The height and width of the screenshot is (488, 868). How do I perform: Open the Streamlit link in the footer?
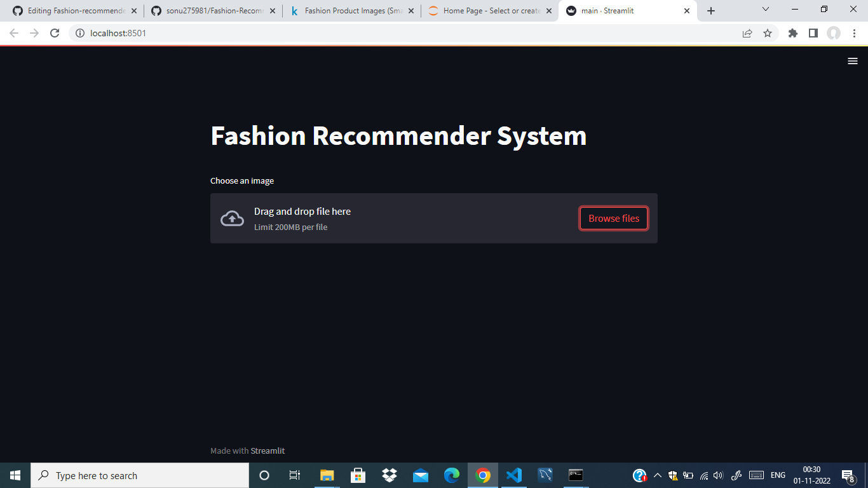pos(268,451)
